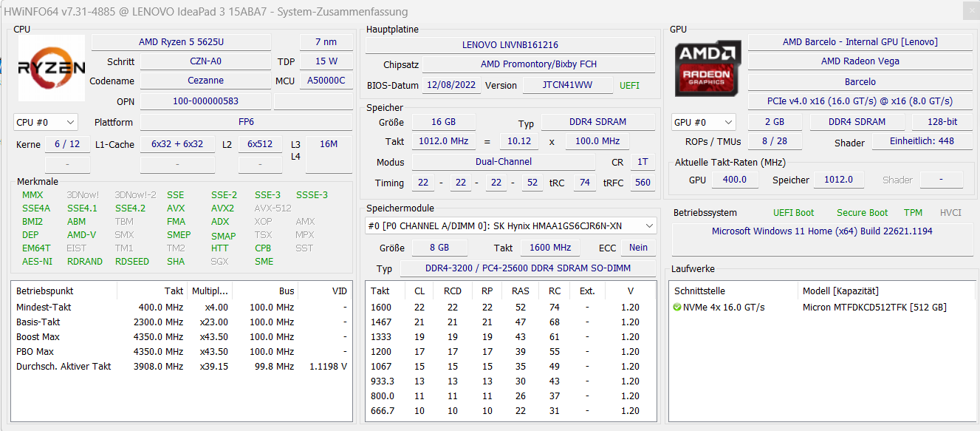Viewport: 980px width, 431px height.
Task: Click the SSE4.2 feature label
Action: [x=130, y=208]
